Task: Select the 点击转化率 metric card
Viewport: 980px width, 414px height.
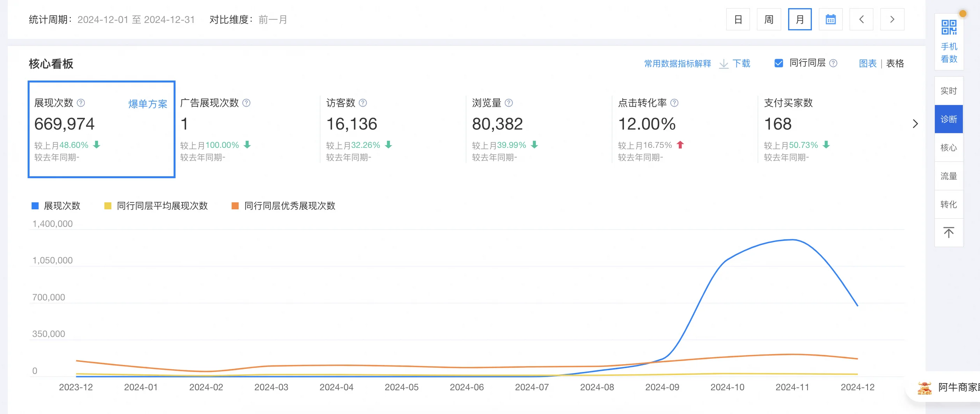Action: tap(685, 130)
